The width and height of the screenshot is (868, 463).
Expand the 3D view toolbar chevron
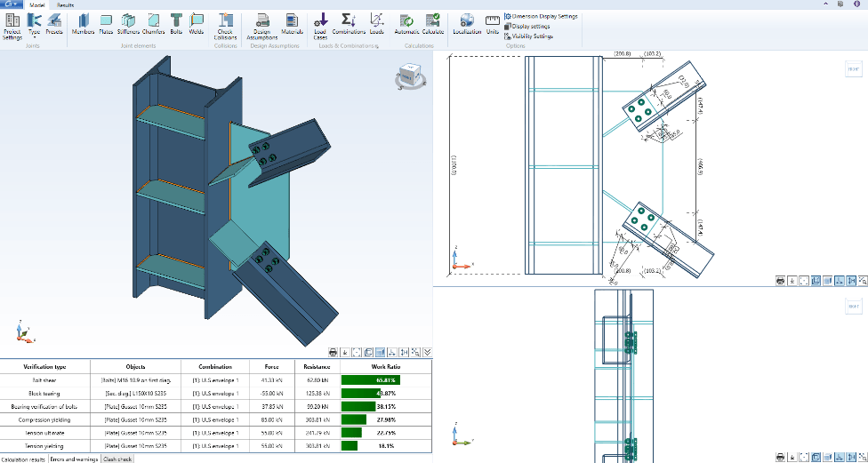428,352
